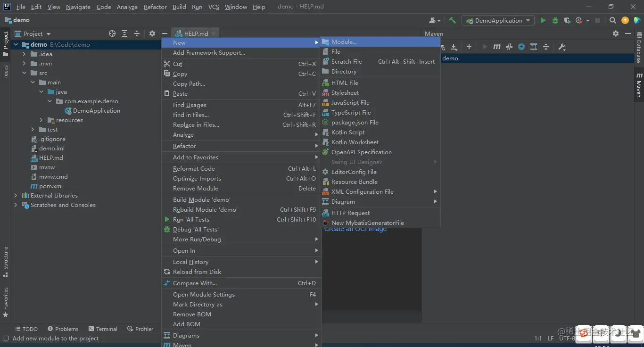Image resolution: width=644 pixels, height=347 pixels.
Task: Select pom.xml in the project tree
Action: click(50, 186)
